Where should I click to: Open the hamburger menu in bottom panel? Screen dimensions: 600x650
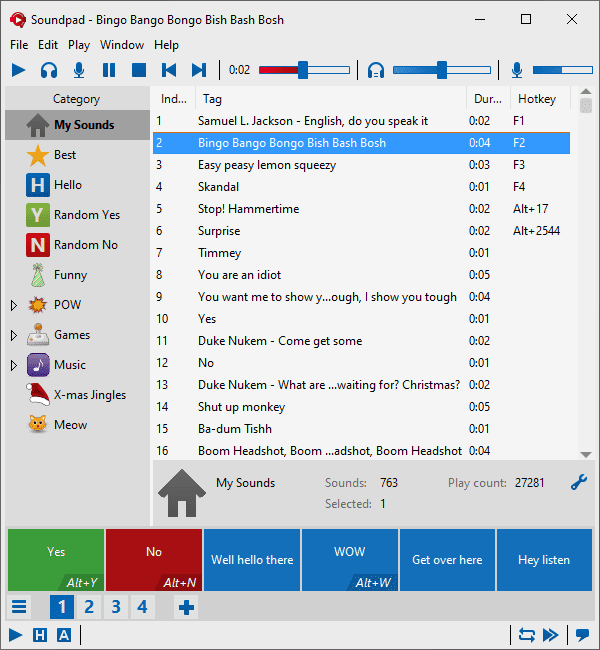pyautogui.click(x=20, y=607)
